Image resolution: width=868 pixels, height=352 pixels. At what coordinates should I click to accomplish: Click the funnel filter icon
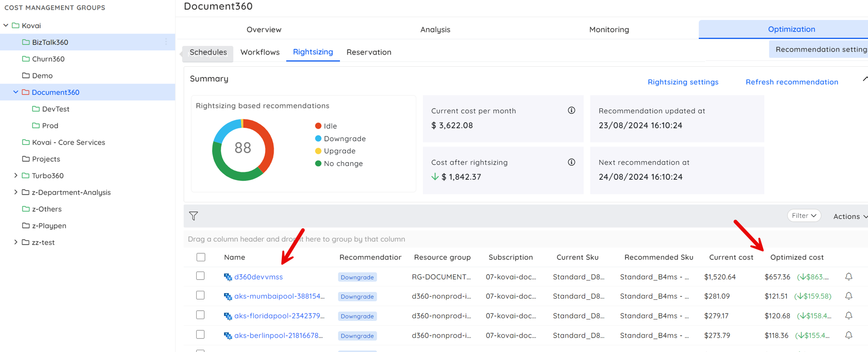194,216
